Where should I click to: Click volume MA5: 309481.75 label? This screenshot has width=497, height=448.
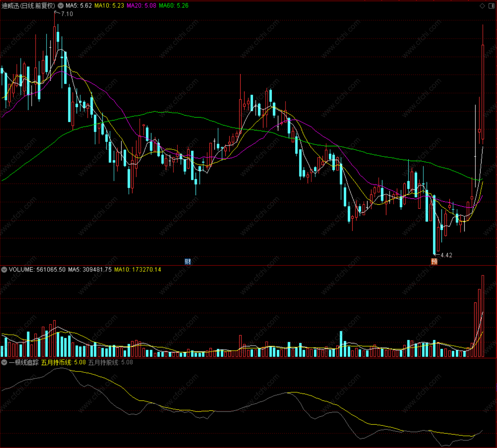(90, 270)
